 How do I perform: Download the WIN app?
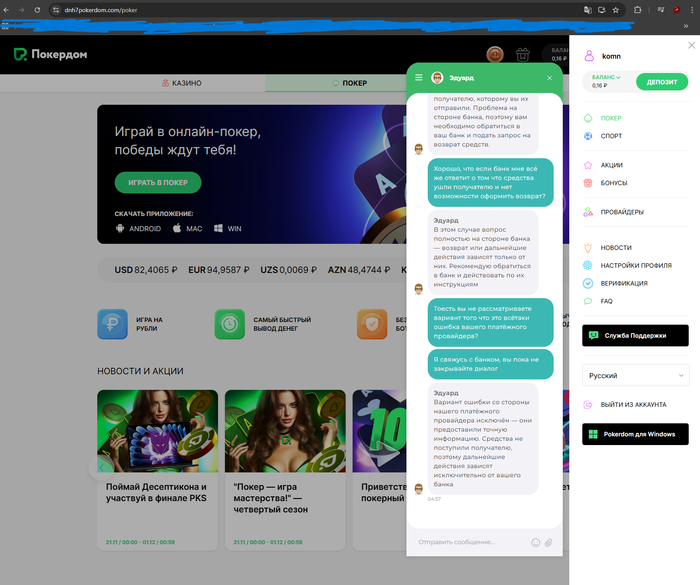tap(228, 229)
